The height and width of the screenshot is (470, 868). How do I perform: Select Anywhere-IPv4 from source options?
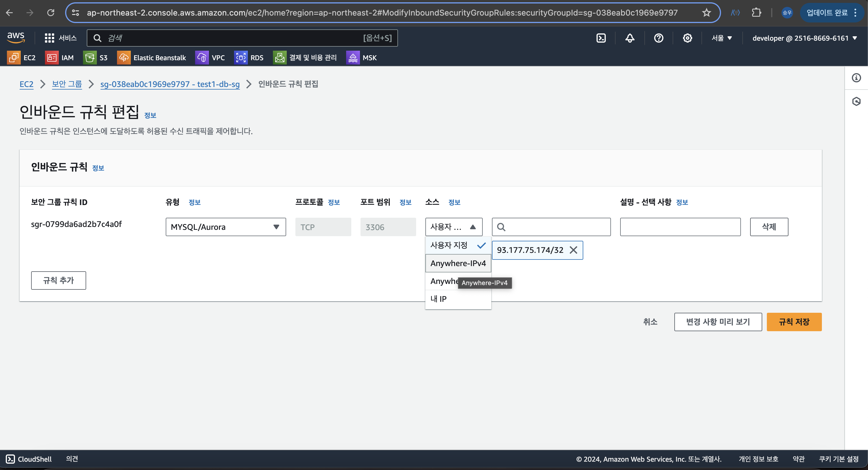coord(458,263)
